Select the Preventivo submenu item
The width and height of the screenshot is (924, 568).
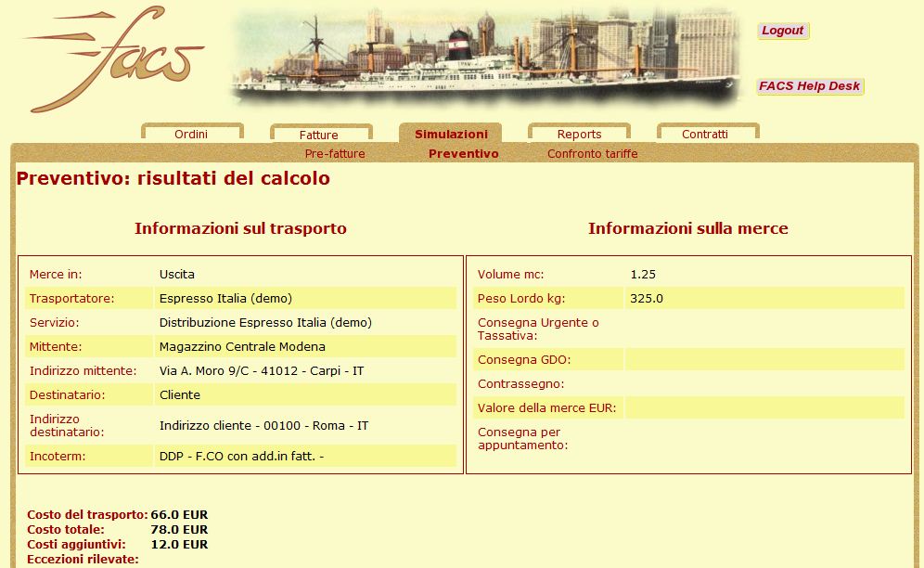463,154
